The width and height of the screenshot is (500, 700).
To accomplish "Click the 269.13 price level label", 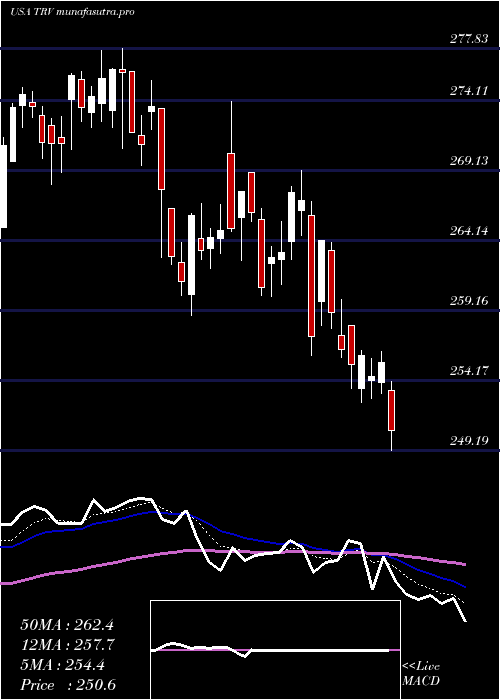I will [x=469, y=161].
